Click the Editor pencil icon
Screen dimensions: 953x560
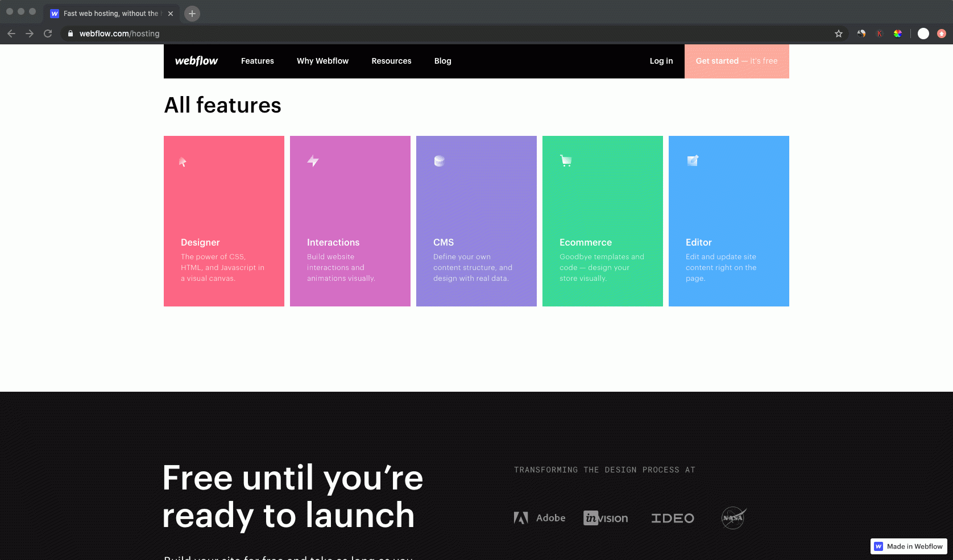tap(692, 161)
